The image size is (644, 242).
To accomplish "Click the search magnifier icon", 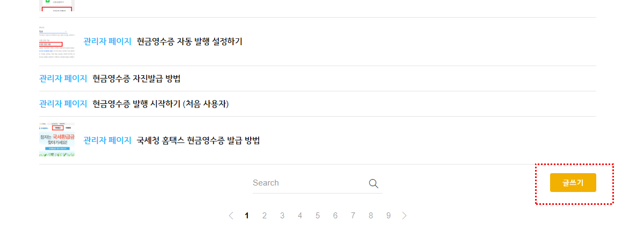I will point(374,183).
